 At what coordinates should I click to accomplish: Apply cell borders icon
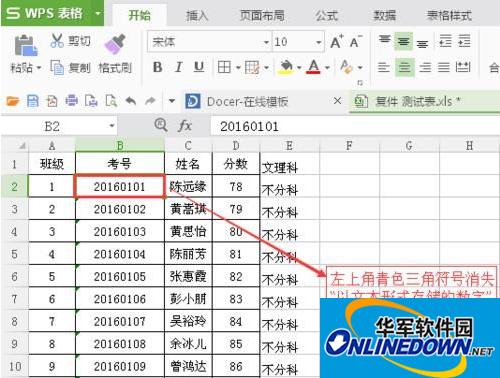click(224, 67)
